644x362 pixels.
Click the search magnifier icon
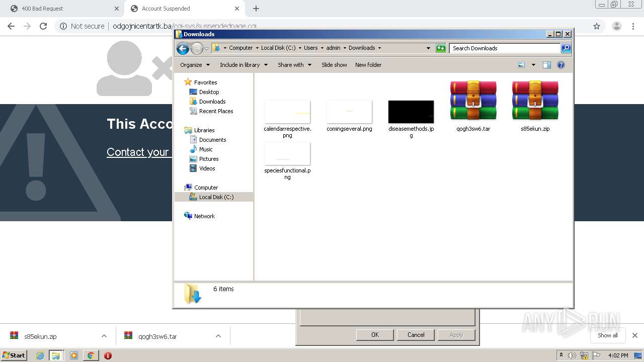point(566,48)
